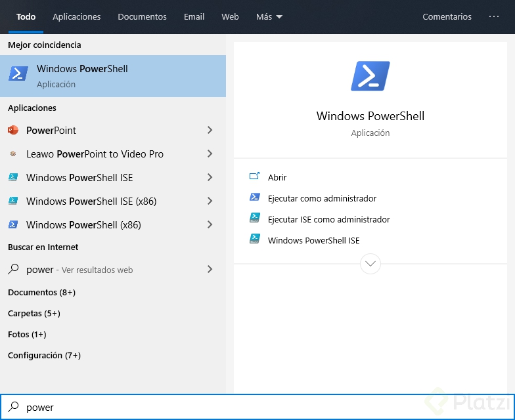Click the Leawo PowerPoint to Video Pro icon
Image resolution: width=515 pixels, height=420 pixels.
point(13,154)
